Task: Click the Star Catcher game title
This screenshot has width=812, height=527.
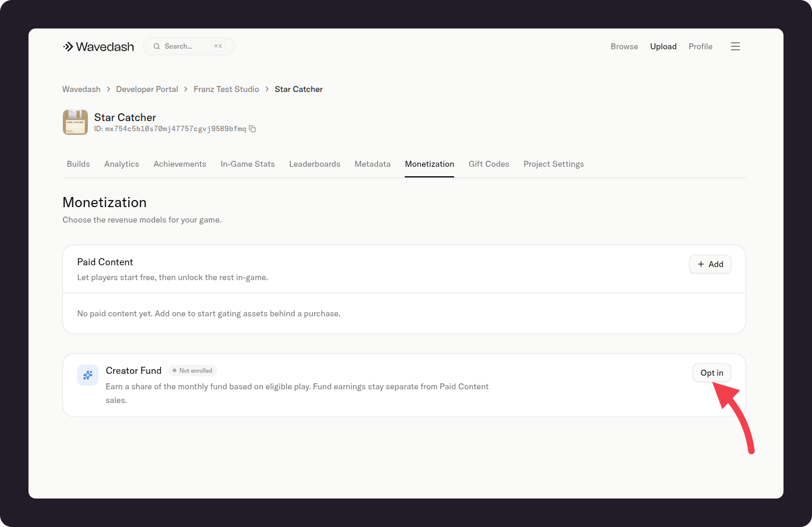Action: click(x=125, y=118)
